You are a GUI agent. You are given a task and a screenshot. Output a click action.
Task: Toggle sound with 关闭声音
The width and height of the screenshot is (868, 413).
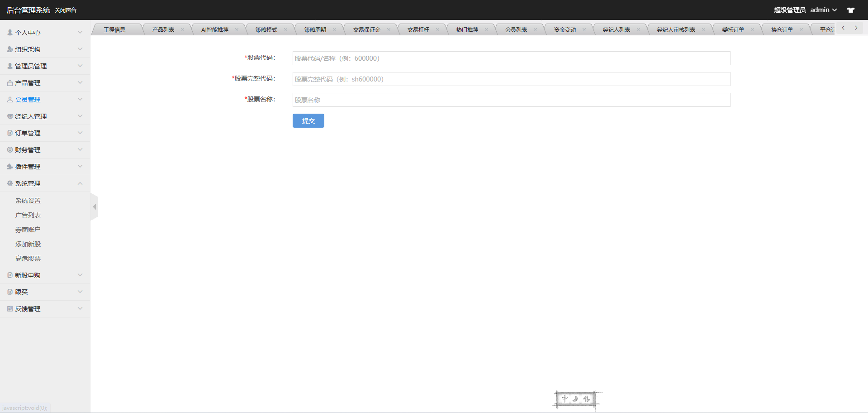[x=66, y=10]
